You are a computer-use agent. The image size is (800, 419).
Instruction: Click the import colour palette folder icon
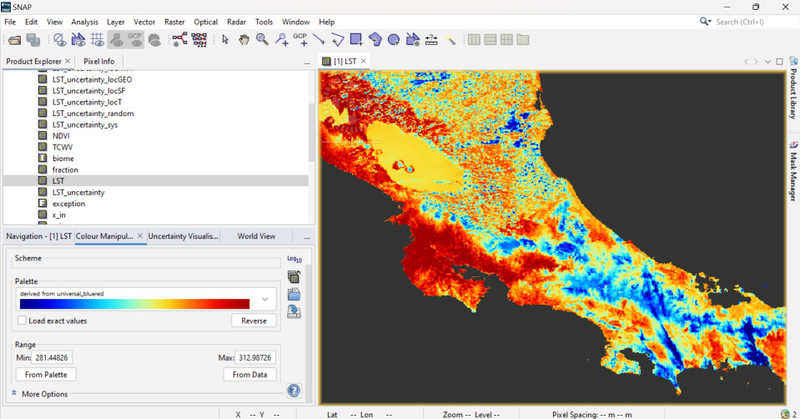point(294,294)
